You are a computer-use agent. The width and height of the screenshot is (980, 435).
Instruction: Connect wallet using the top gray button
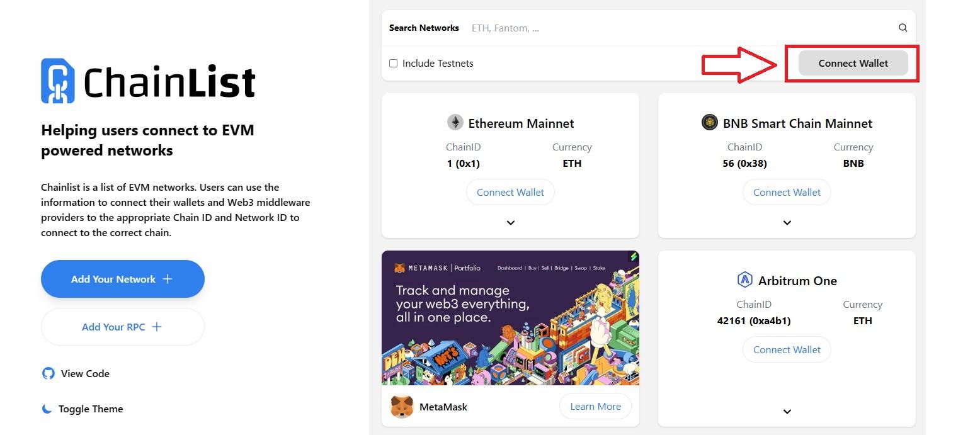[853, 63]
